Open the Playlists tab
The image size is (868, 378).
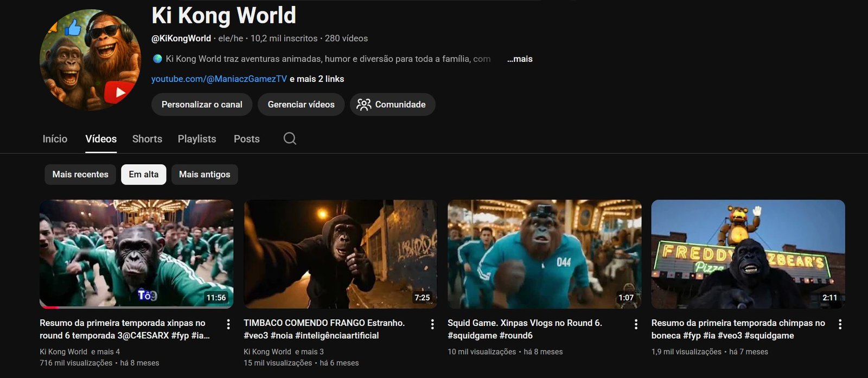click(197, 139)
